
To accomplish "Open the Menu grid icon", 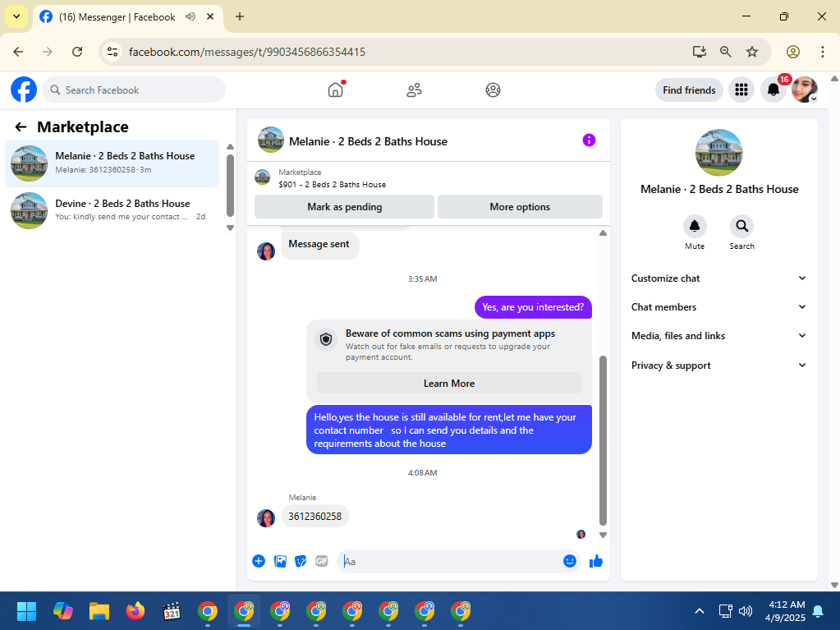I will pyautogui.click(x=741, y=90).
